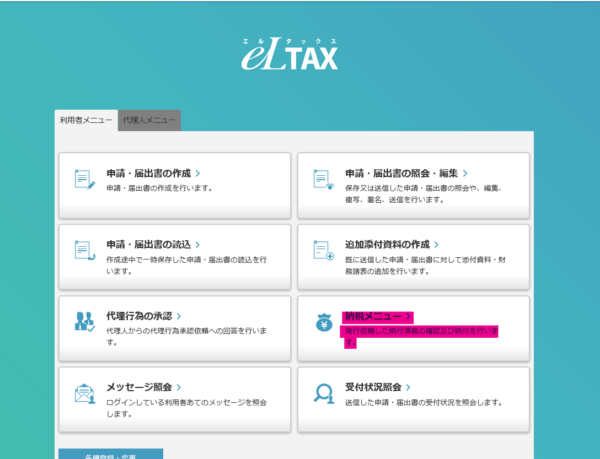Open 代理行為の承認 link
Viewport: 600px width, 459px height.
click(x=139, y=316)
